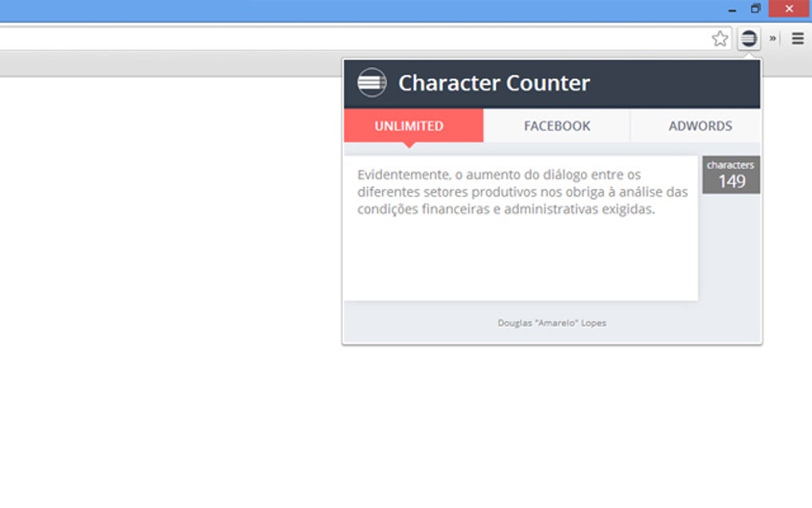This screenshot has width=812, height=508.
Task: Toggle the bookmark star for this page
Action: (720, 37)
